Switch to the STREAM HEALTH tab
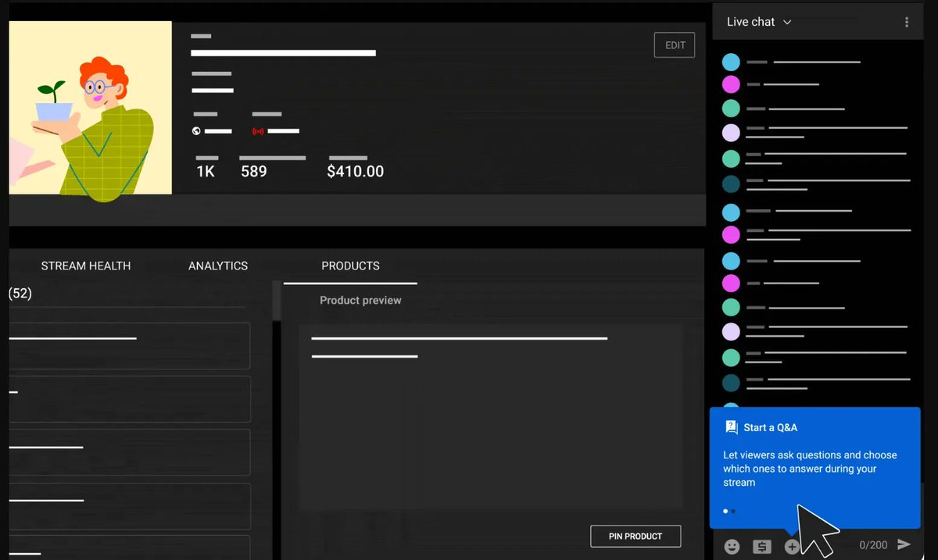Image resolution: width=938 pixels, height=560 pixels. [86, 266]
